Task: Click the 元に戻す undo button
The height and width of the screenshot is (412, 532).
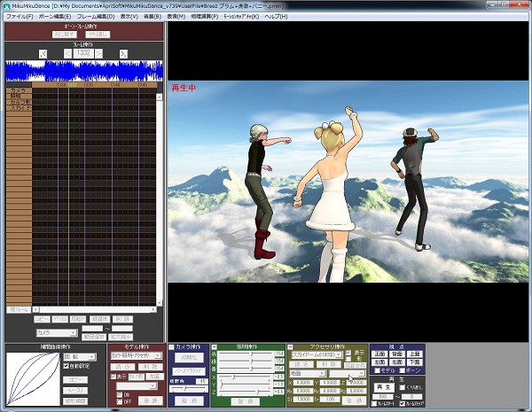Action: [x=65, y=35]
